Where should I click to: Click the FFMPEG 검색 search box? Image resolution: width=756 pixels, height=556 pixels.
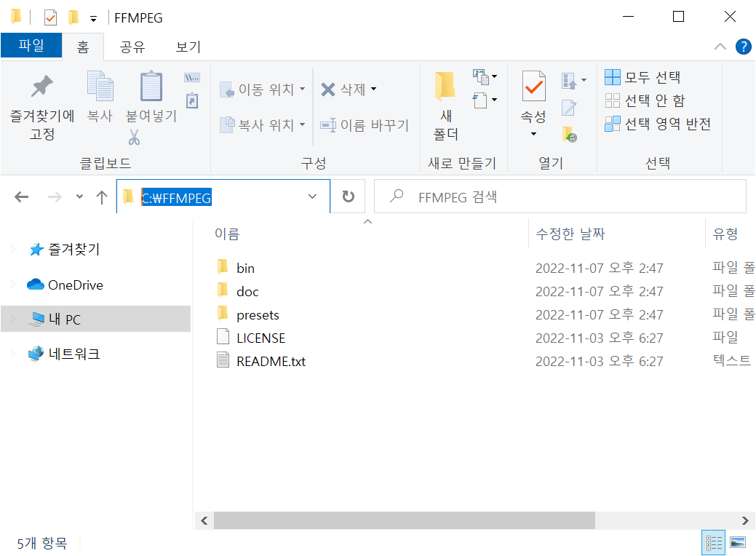tap(560, 196)
